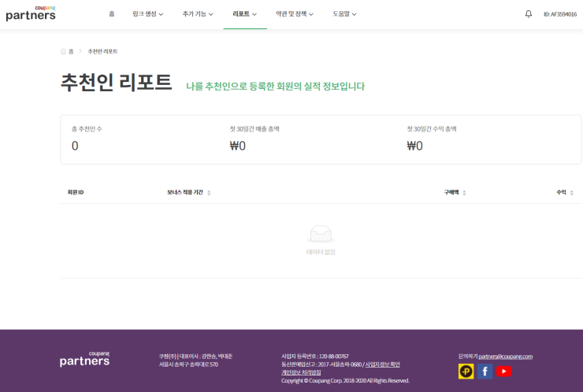Open the yellow Kakao channel icon in footer

[466, 372]
